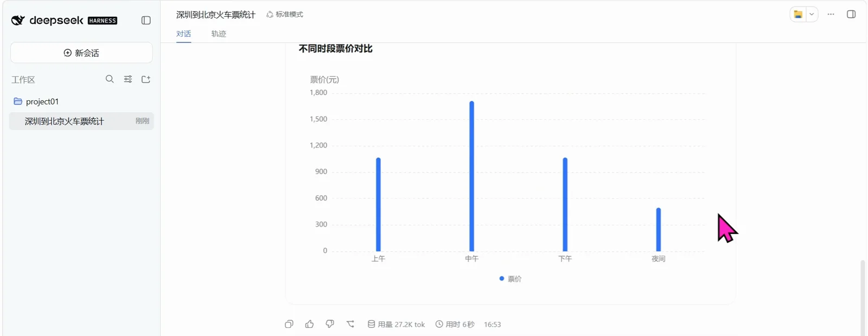Image resolution: width=868 pixels, height=336 pixels.
Task: Click the 16:53 timestamp
Action: coord(493,324)
